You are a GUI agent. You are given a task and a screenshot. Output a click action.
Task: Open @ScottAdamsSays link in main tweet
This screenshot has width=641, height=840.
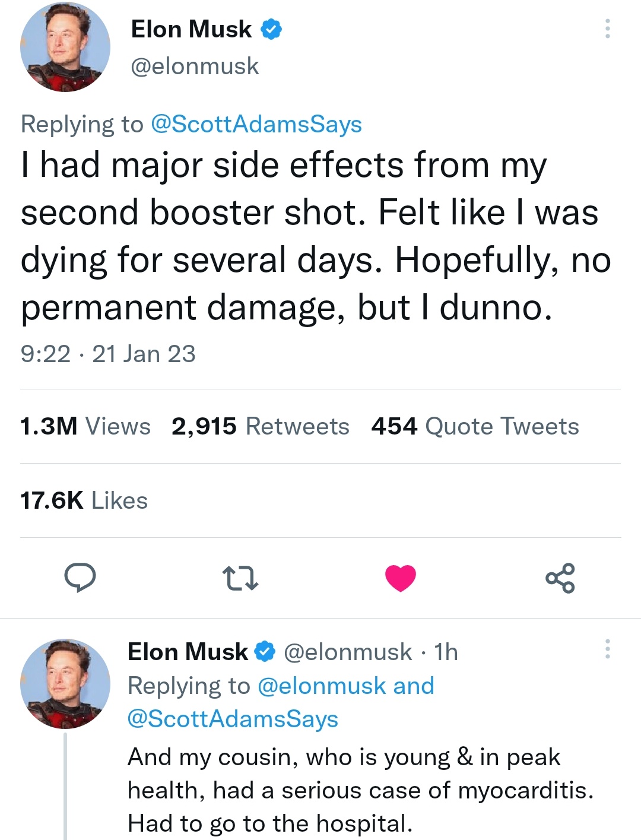click(x=256, y=124)
